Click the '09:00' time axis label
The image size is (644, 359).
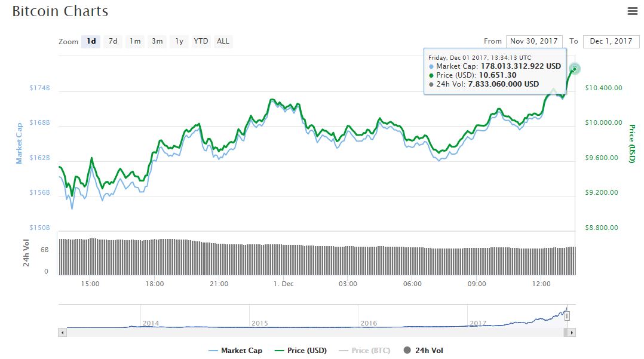coord(477,284)
